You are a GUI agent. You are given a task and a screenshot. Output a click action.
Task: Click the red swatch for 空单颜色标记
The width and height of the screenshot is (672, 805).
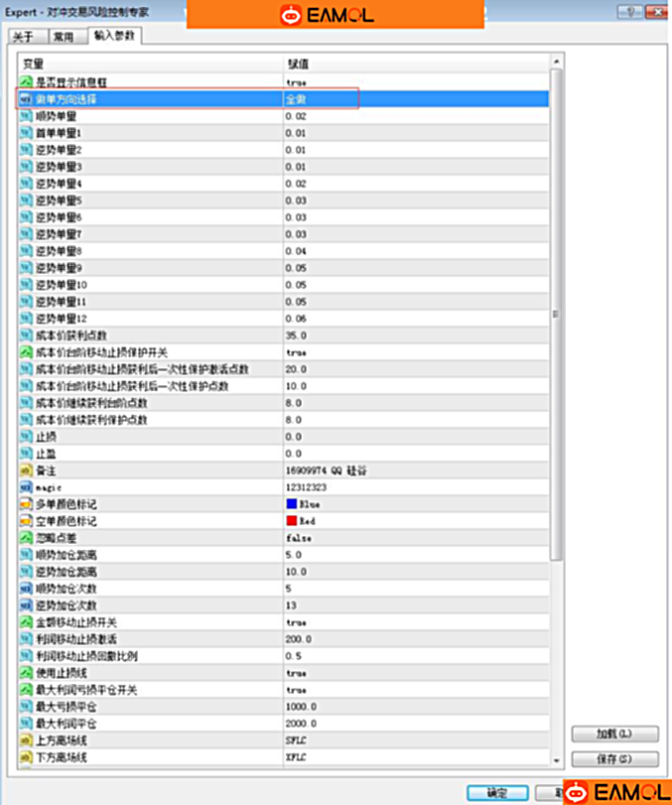coord(292,520)
